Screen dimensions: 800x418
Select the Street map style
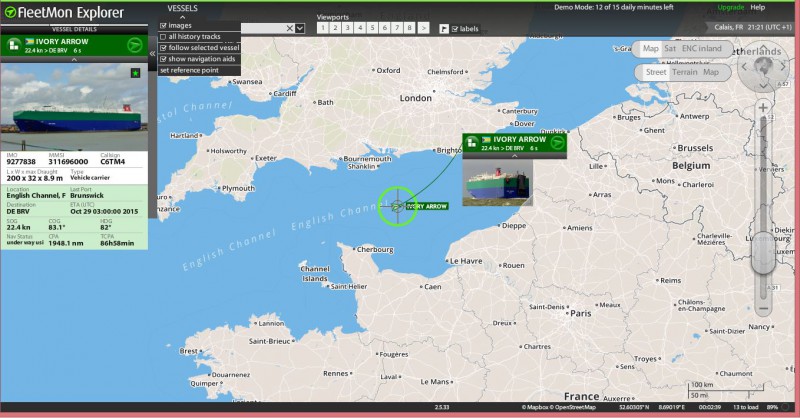click(656, 72)
